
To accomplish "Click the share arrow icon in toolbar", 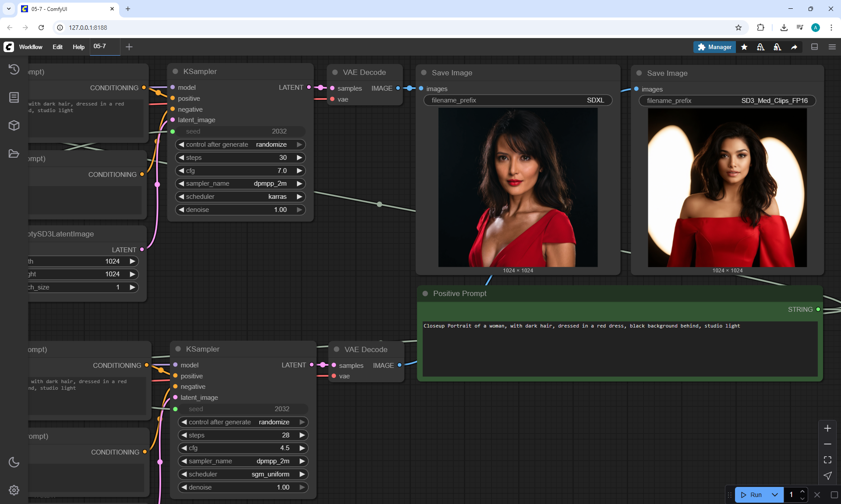I will click(794, 47).
